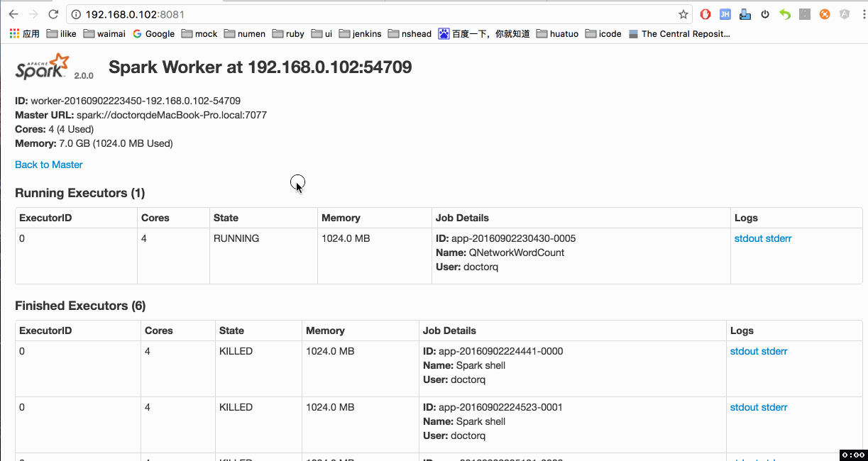Follow the Back to Master link
Viewport: 868px width, 461px height.
pyautogui.click(x=49, y=165)
